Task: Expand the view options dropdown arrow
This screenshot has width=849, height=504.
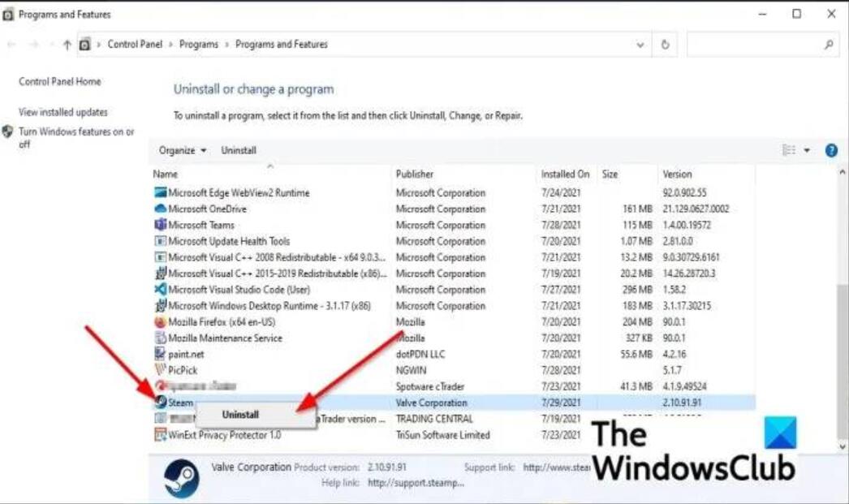Action: pos(807,150)
